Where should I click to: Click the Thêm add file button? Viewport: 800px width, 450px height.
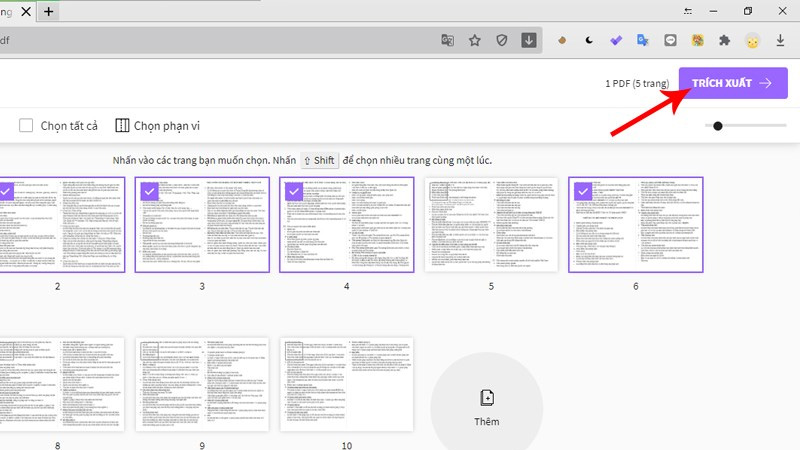[x=487, y=407]
